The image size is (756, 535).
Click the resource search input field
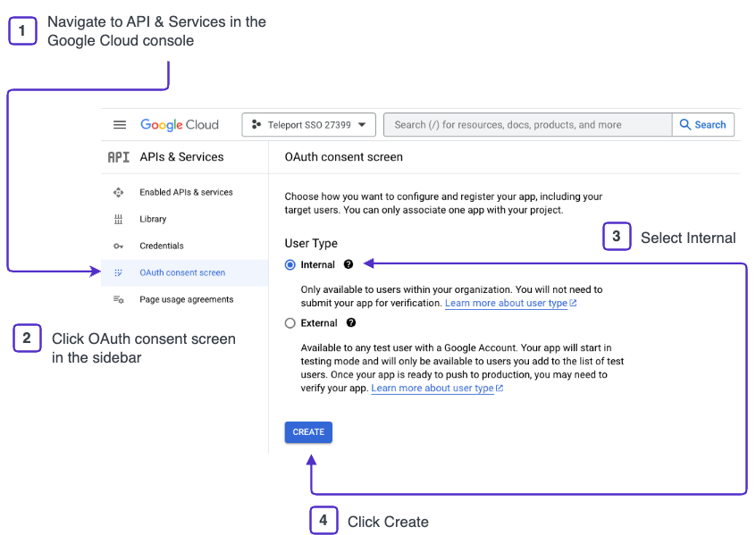(x=527, y=125)
